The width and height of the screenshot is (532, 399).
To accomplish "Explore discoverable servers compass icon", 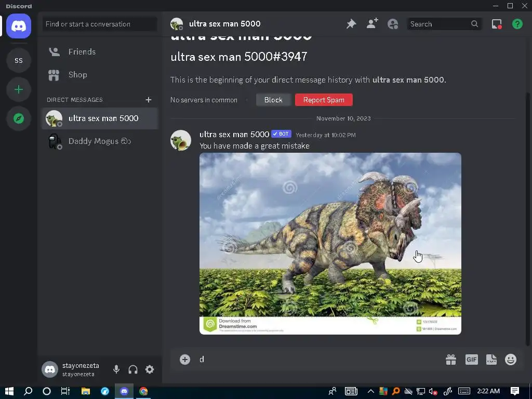I will (19, 118).
